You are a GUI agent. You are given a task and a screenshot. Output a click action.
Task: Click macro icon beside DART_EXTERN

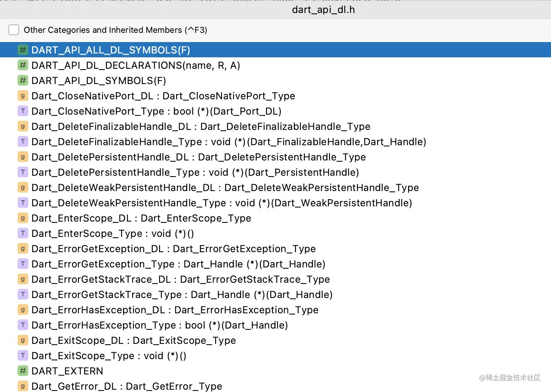[23, 371]
